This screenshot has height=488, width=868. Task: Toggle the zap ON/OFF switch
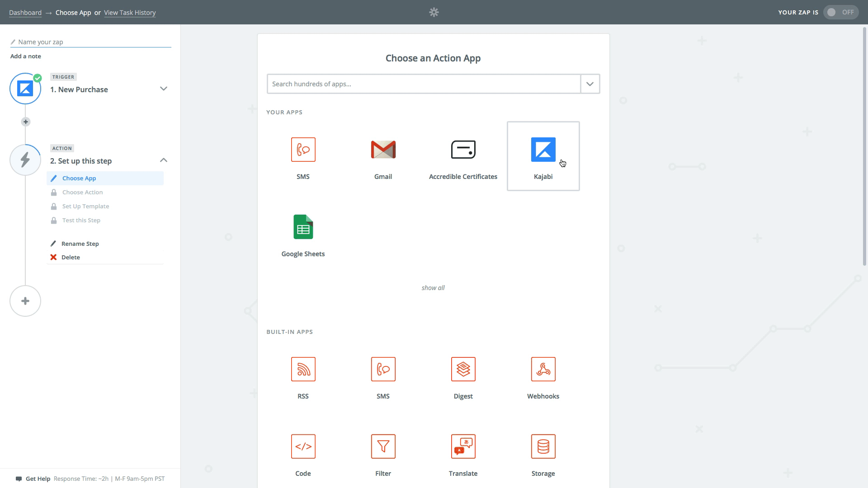[840, 12]
